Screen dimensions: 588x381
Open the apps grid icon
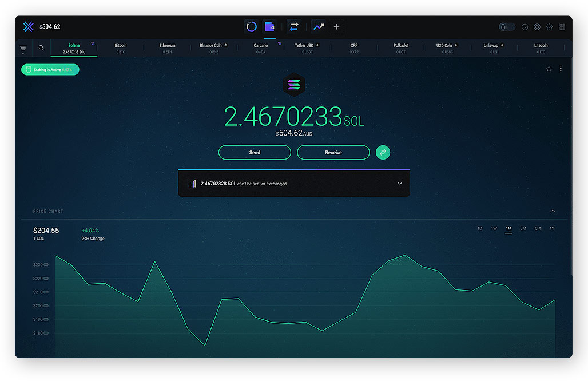(x=562, y=27)
